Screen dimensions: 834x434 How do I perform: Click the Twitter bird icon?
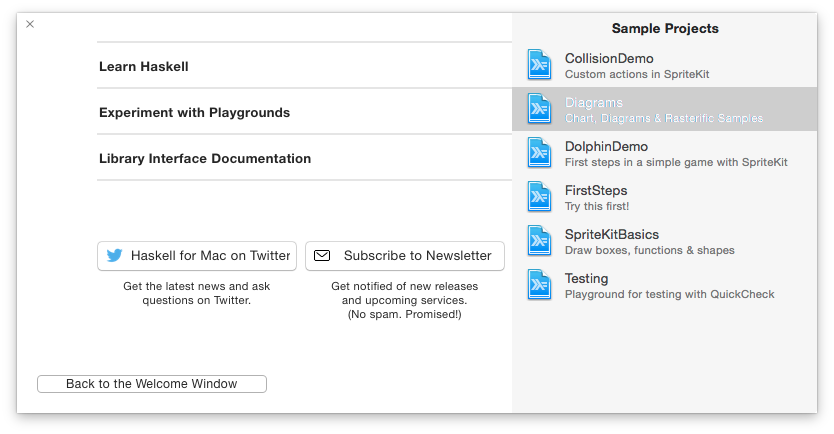115,255
